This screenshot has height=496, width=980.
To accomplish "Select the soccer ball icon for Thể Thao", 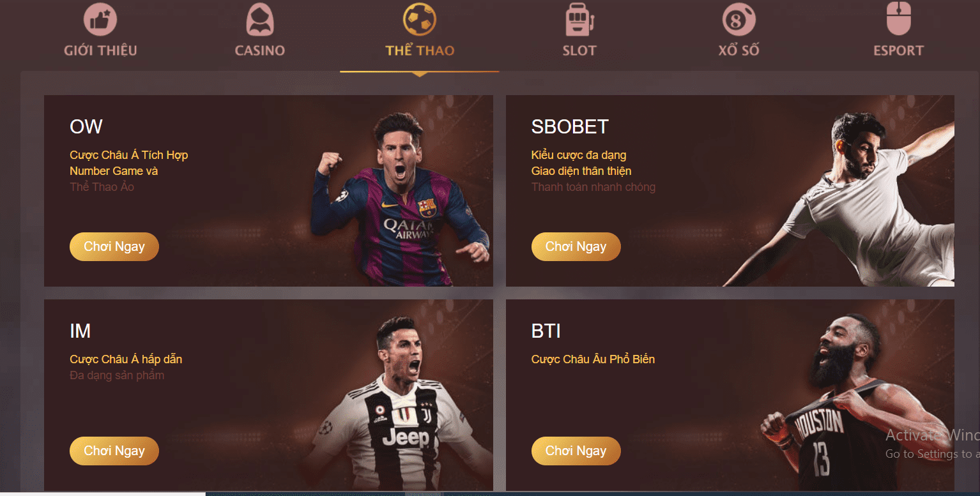I will tap(420, 19).
